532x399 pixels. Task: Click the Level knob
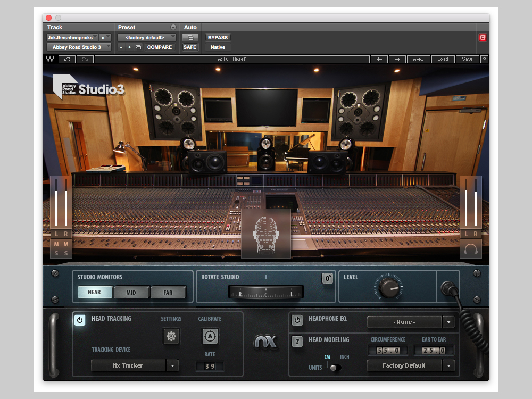coord(389,287)
